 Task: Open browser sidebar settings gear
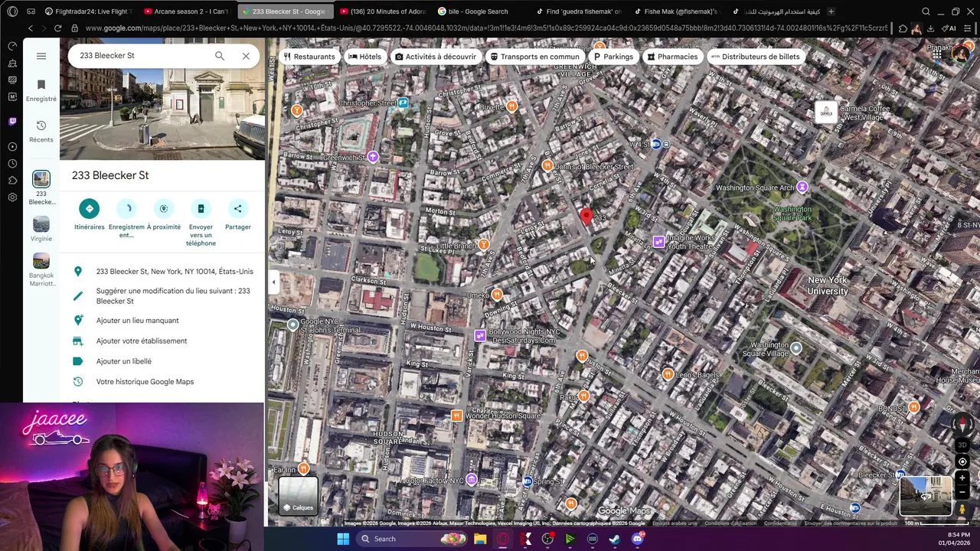click(12, 197)
